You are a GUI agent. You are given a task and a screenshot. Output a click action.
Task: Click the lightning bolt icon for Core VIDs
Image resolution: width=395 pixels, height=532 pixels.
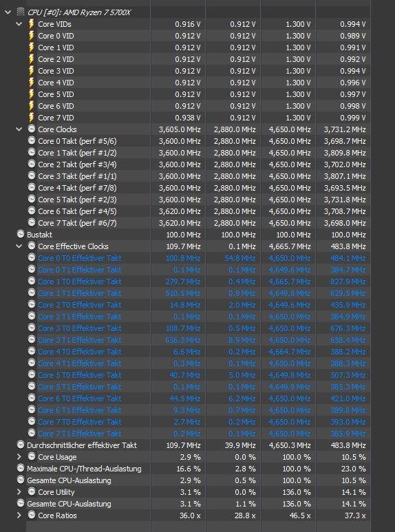(31, 24)
